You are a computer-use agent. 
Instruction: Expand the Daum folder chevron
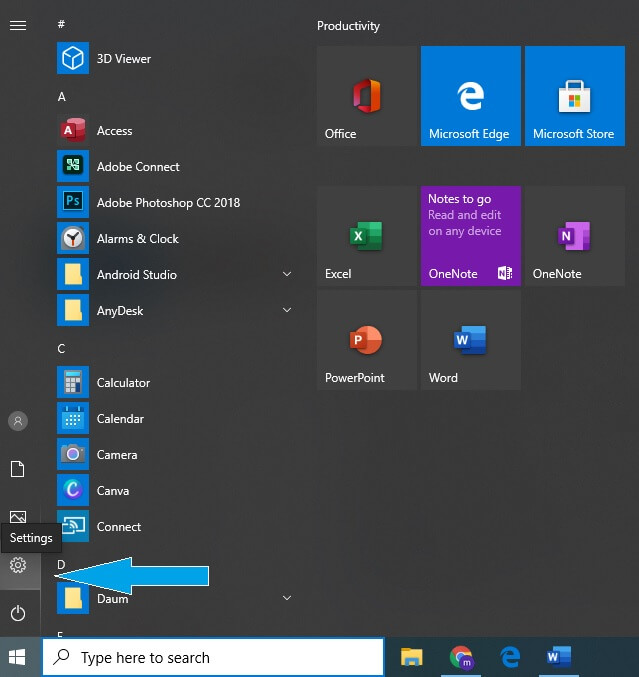coord(287,598)
